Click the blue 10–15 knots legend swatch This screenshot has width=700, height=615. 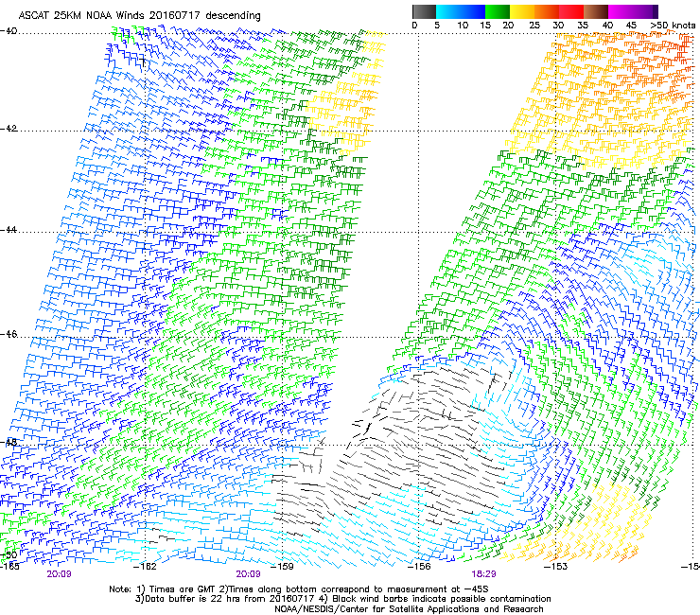point(473,11)
